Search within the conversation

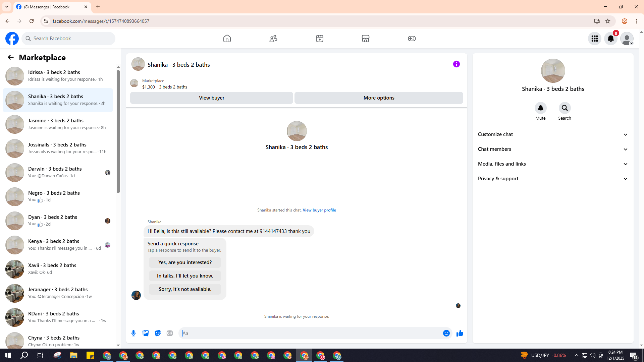click(x=565, y=108)
